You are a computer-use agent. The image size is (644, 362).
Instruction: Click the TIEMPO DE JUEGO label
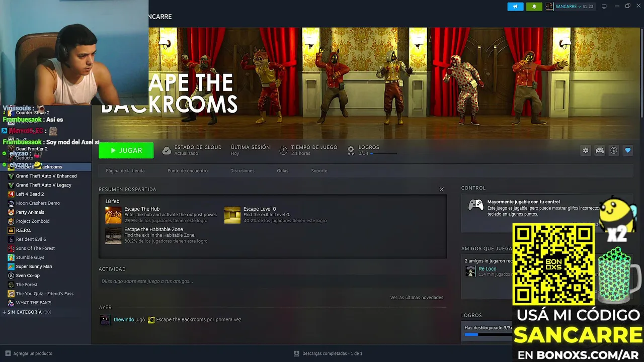[x=314, y=147]
